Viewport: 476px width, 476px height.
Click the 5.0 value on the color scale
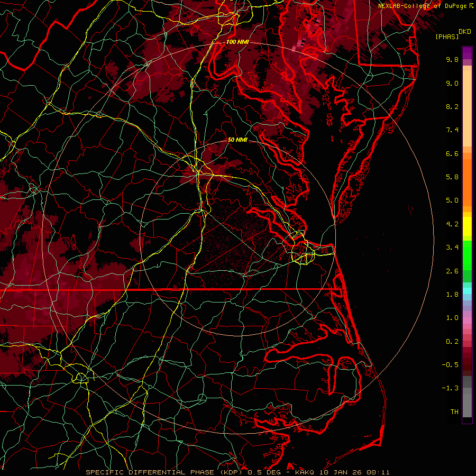(452, 200)
